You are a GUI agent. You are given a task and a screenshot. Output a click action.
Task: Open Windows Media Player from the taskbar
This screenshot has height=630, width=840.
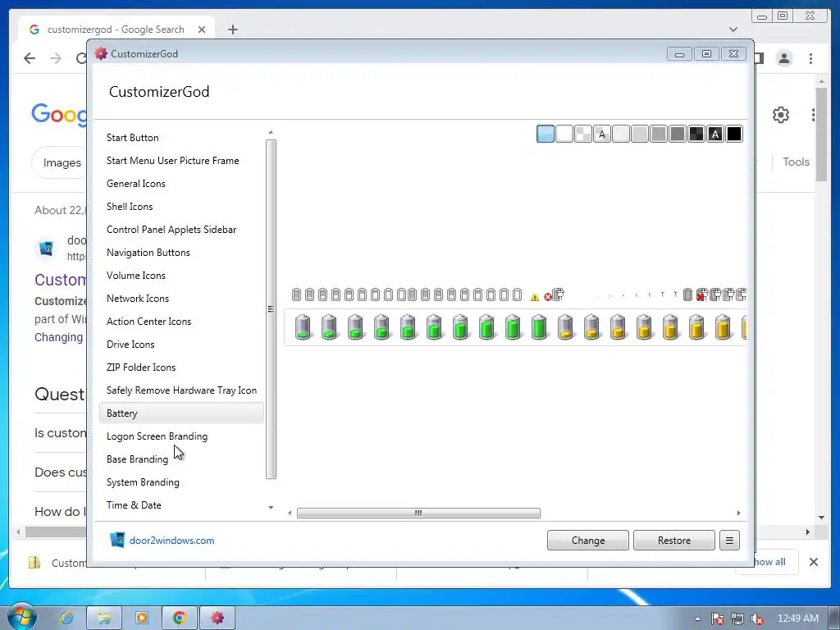tap(141, 618)
